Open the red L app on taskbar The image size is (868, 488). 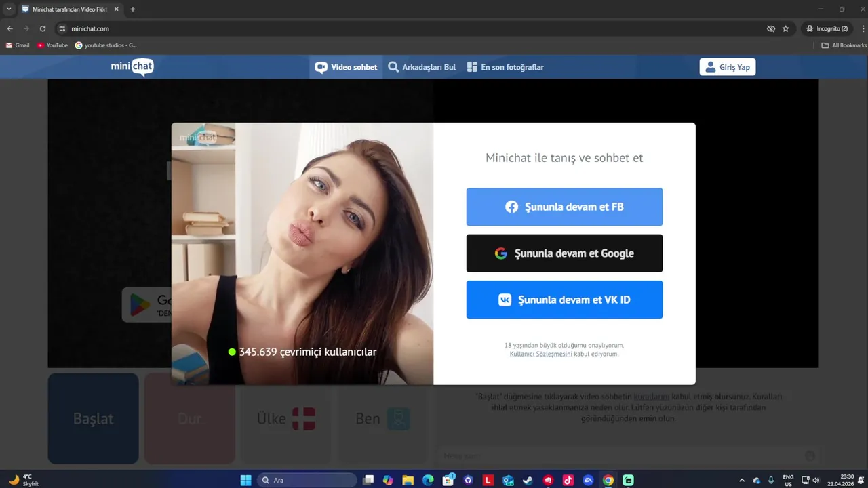tap(488, 480)
